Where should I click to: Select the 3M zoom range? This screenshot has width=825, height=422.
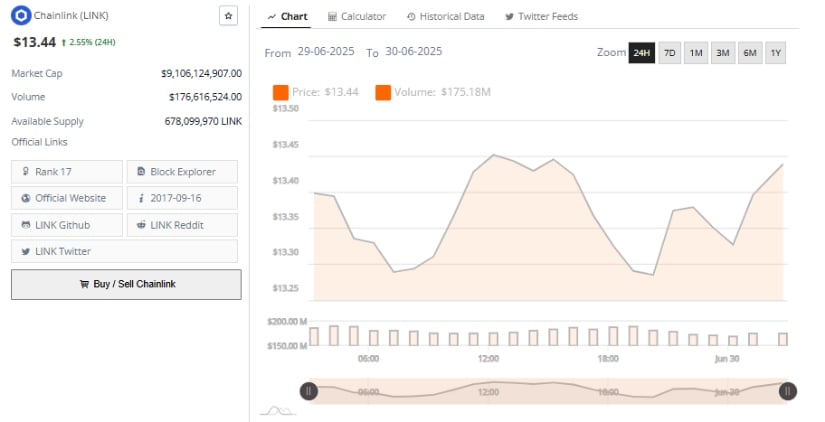pos(723,53)
